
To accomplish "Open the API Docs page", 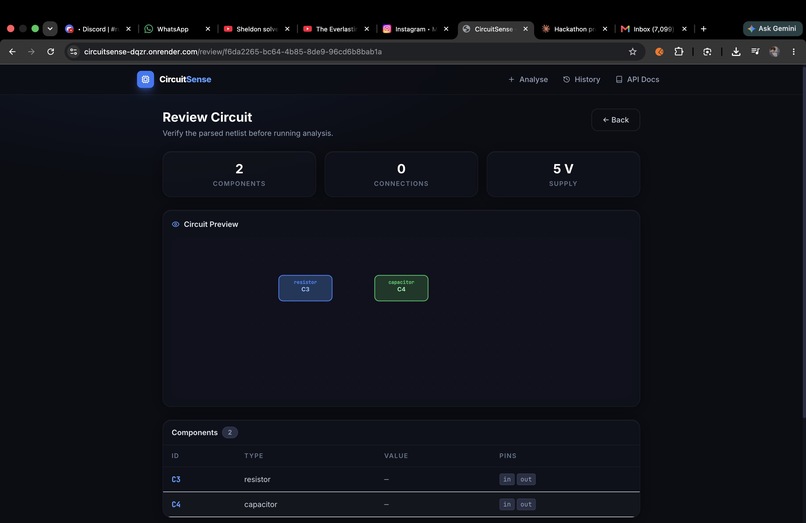I will click(637, 79).
